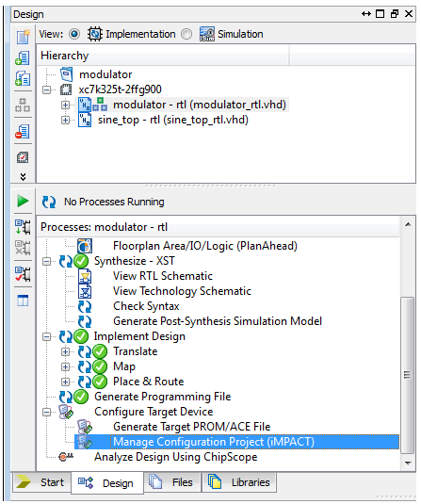Click the Remove Source red icon

(x=23, y=131)
